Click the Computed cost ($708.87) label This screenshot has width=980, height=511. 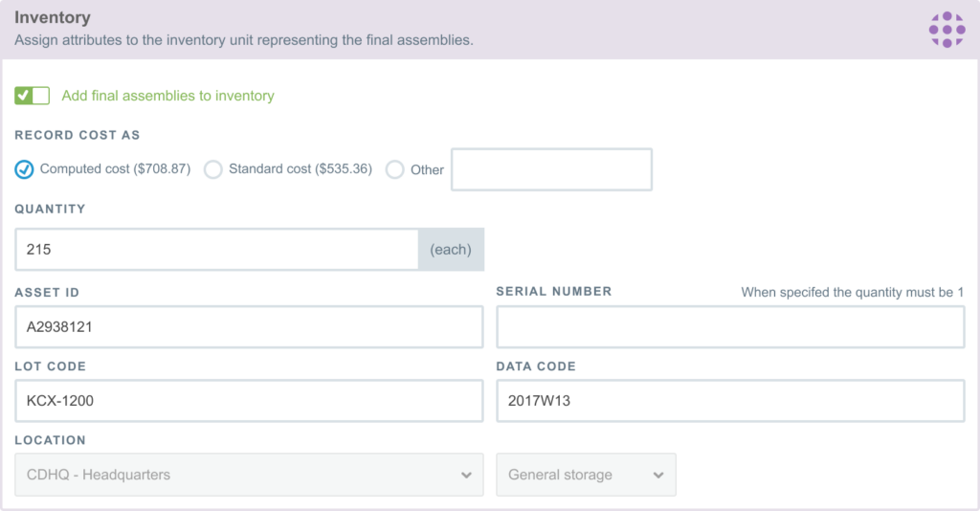tap(115, 168)
